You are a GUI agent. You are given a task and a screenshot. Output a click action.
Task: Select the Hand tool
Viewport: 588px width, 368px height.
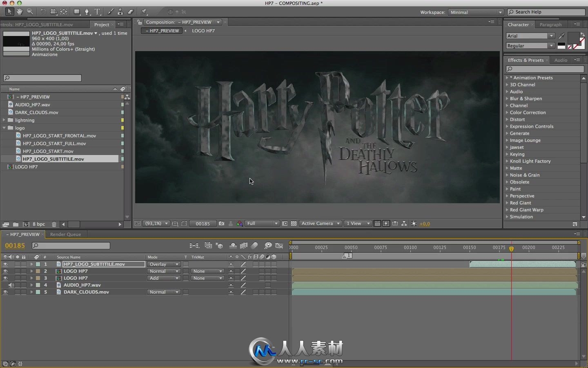[x=19, y=12]
